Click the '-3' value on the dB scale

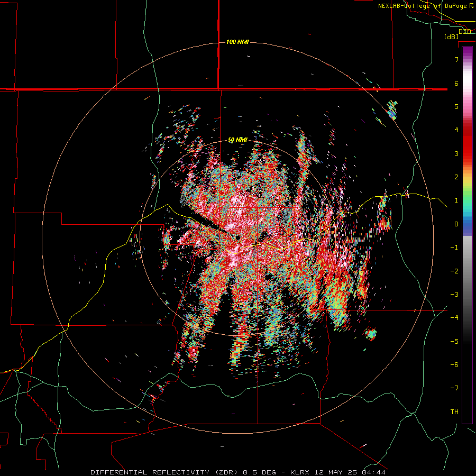[454, 295]
